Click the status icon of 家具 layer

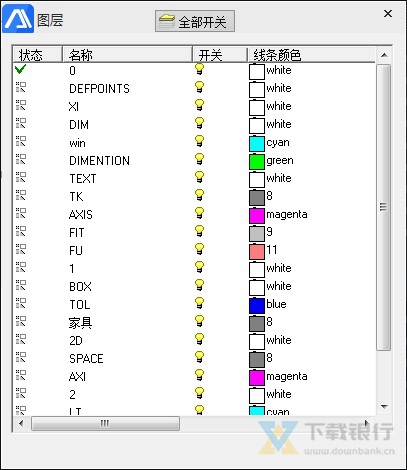(21, 322)
